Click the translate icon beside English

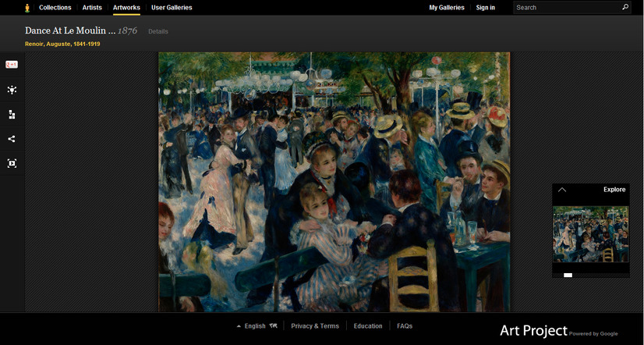[x=274, y=325]
